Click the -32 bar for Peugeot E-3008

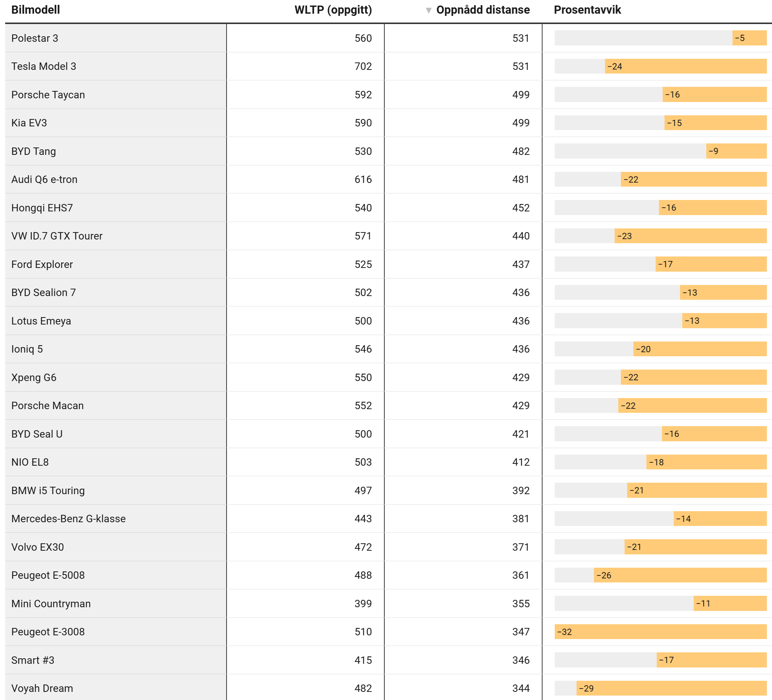click(x=660, y=632)
